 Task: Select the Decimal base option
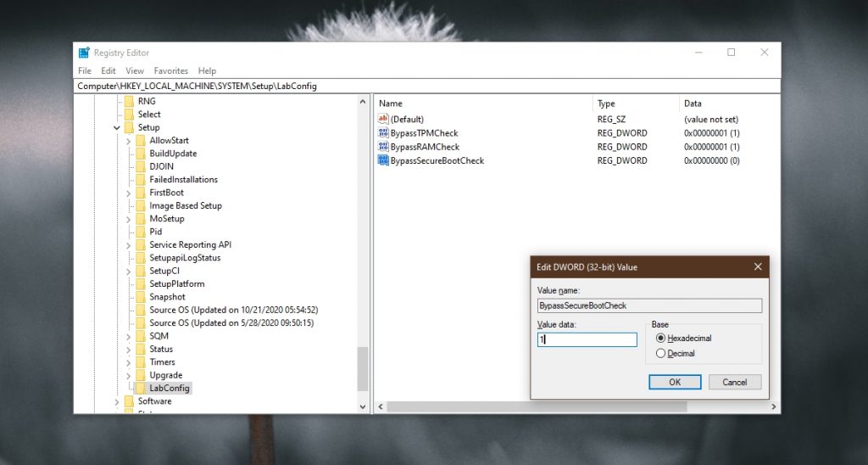[661, 353]
